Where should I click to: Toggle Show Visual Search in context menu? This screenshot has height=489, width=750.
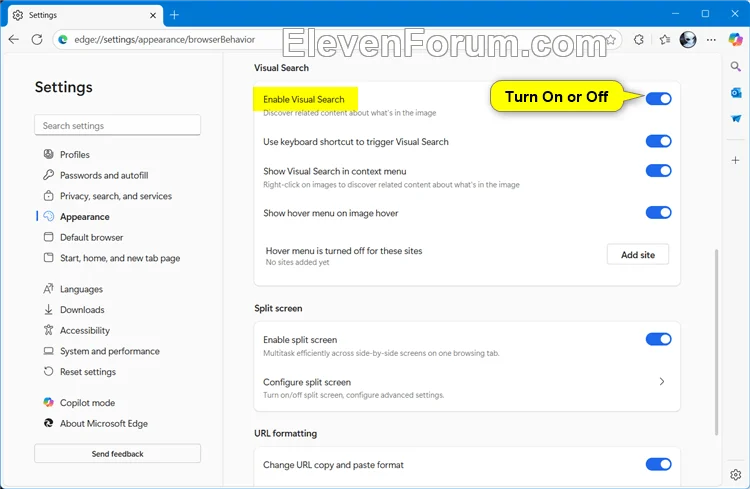(x=659, y=171)
